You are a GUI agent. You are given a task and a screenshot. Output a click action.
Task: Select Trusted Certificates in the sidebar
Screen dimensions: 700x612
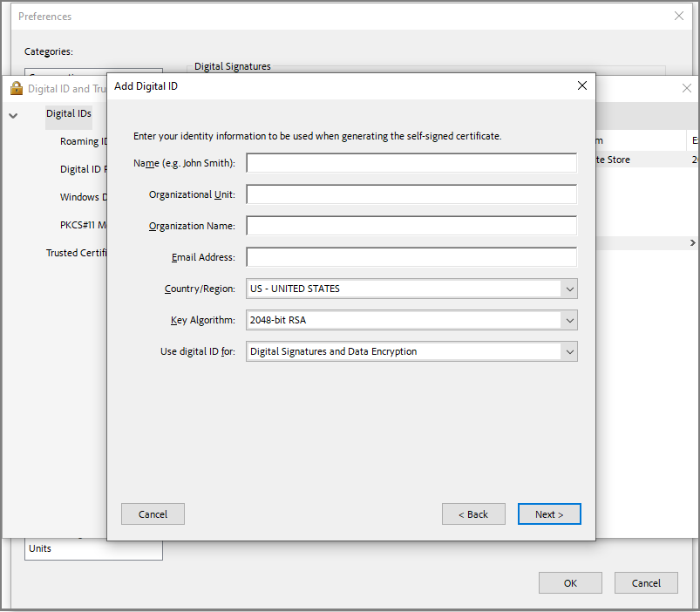pos(77,252)
